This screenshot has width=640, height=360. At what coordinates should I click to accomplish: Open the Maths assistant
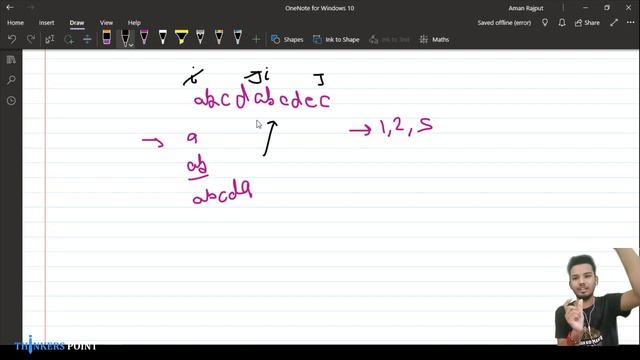435,40
